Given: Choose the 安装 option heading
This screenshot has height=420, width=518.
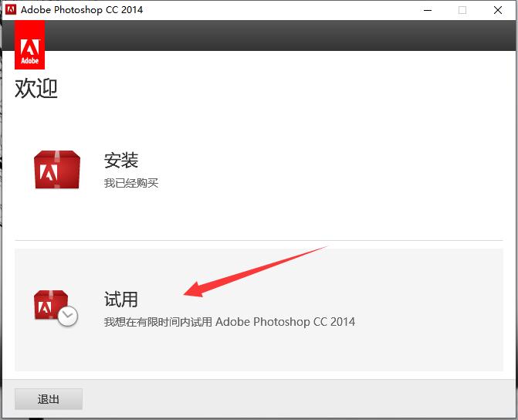Looking at the screenshot, I should 121,161.
